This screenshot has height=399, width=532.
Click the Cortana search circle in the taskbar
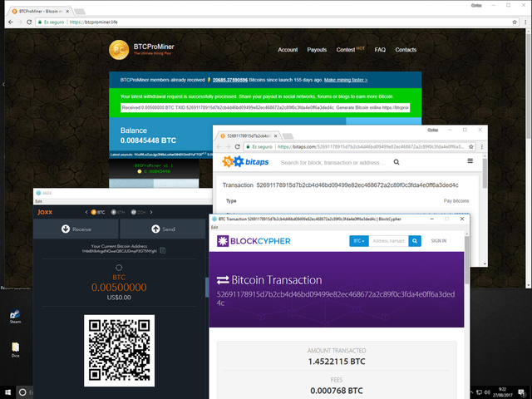pos(22,392)
